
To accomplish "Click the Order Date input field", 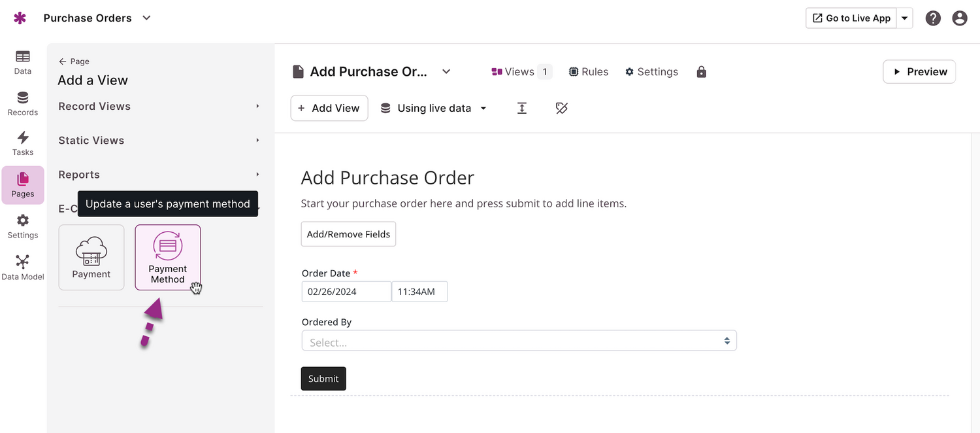I will pyautogui.click(x=346, y=291).
